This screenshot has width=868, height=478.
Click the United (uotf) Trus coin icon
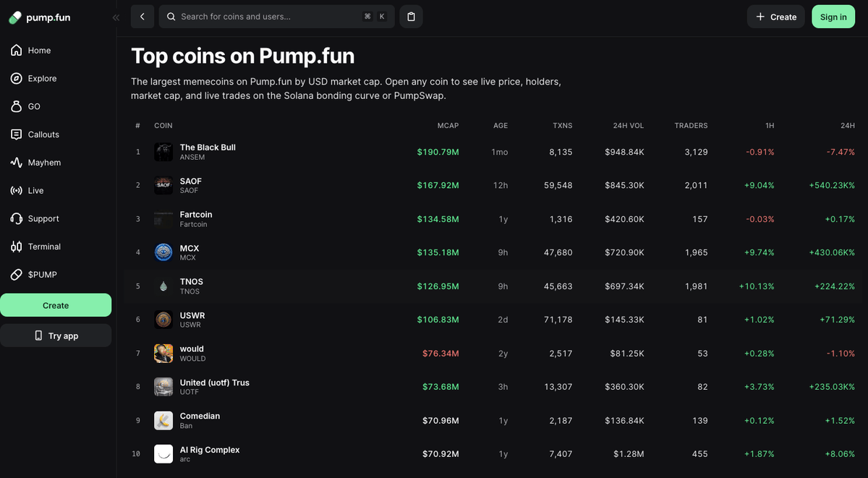click(163, 387)
